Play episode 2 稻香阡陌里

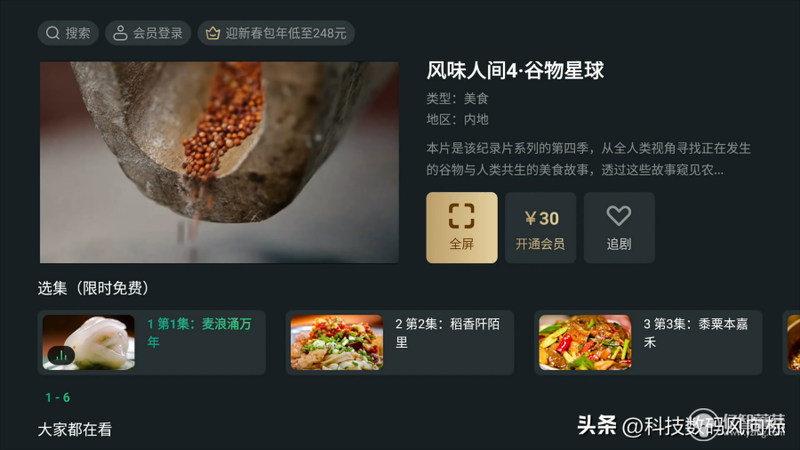pyautogui.click(x=399, y=342)
